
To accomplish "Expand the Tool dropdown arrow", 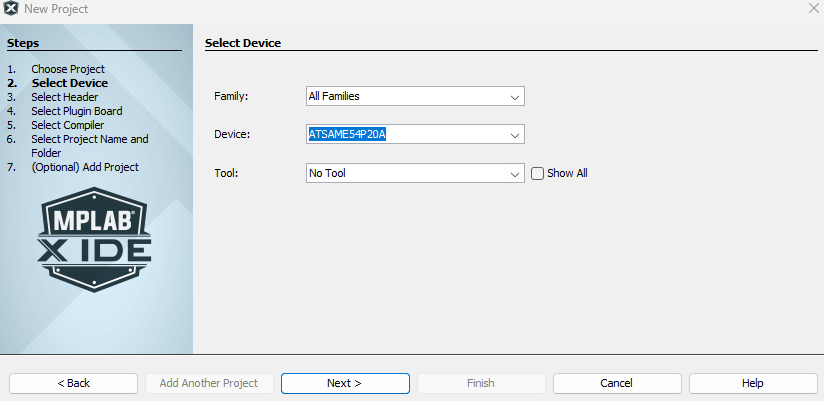I will coord(515,173).
